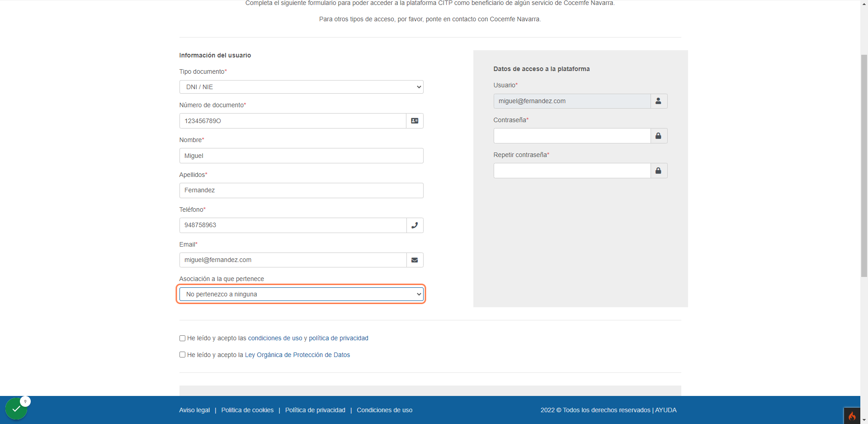Click the green checkmark badge widget
Image resolution: width=868 pixels, height=424 pixels.
[x=16, y=409]
